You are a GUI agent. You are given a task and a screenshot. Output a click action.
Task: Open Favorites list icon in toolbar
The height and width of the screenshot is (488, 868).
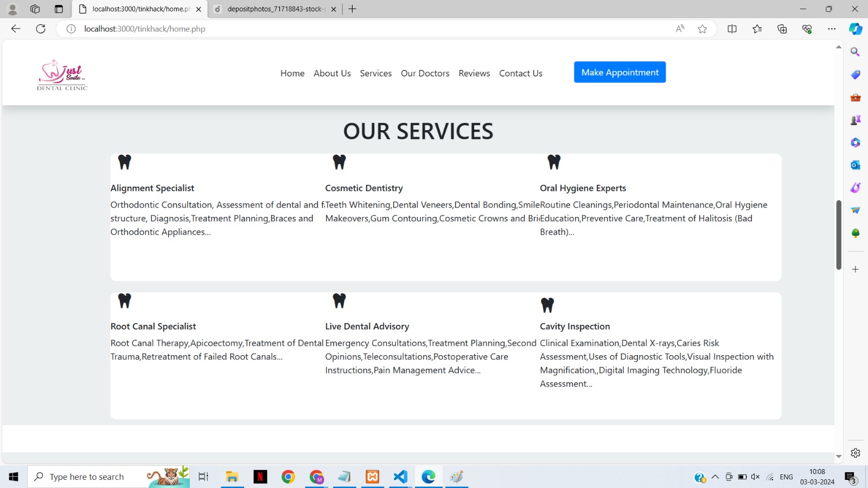point(757,29)
